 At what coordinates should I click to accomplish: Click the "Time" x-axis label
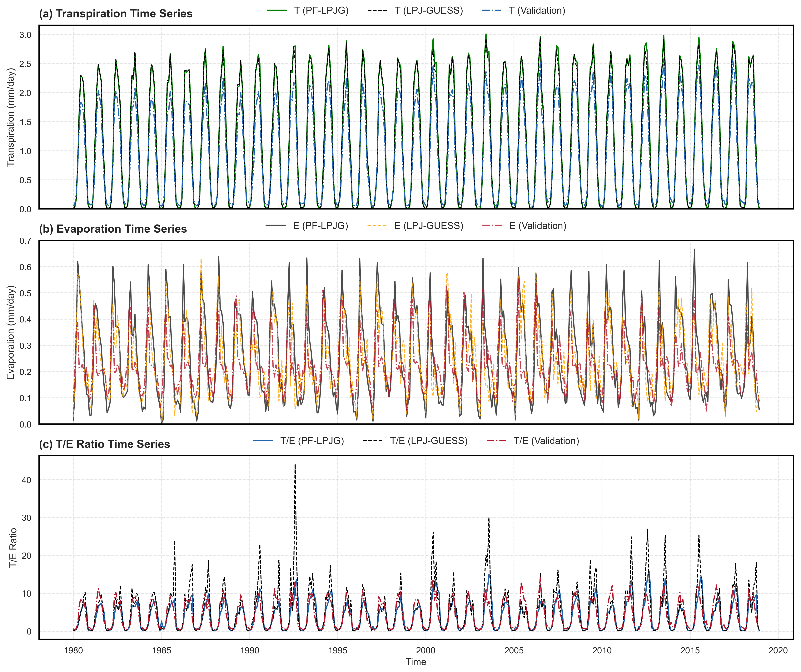416,662
